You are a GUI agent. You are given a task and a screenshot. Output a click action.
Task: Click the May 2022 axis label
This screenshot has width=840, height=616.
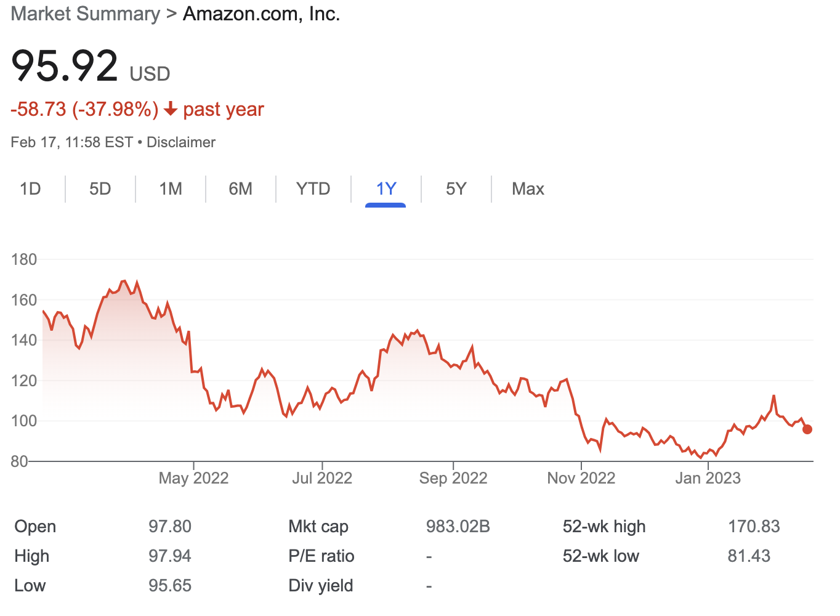193,477
